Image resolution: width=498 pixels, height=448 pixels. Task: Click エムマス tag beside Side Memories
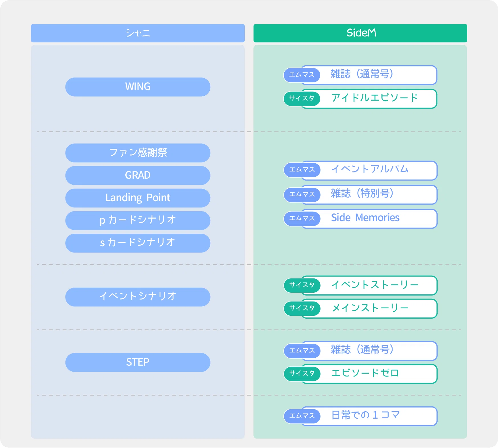[x=302, y=218]
